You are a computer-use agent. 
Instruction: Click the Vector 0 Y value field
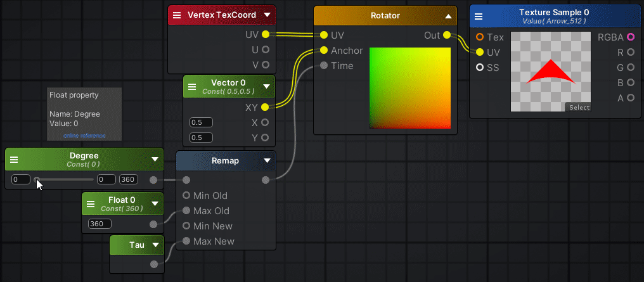tap(202, 137)
